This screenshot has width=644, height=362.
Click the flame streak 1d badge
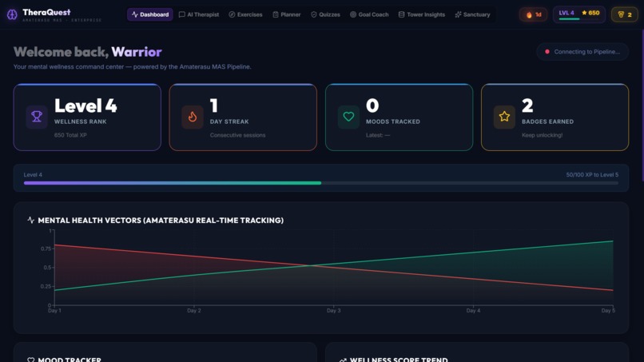(x=533, y=15)
